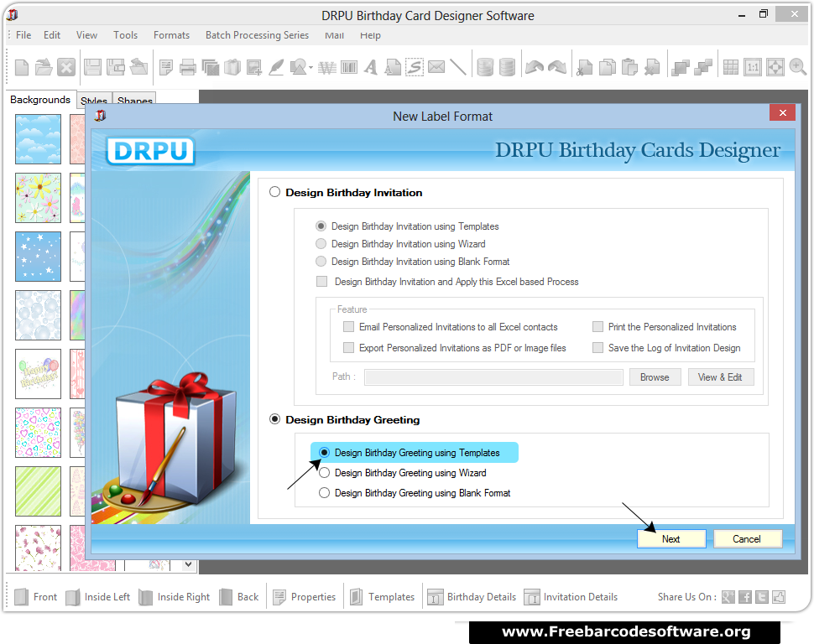Share on Twitter icon in the status bar
This screenshot has height=644, width=814.
(x=762, y=597)
